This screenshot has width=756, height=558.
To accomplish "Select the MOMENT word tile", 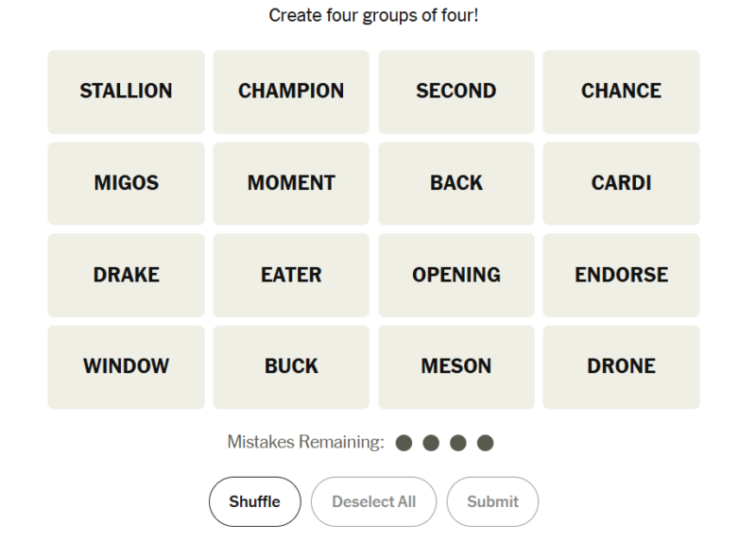I will pyautogui.click(x=291, y=183).
